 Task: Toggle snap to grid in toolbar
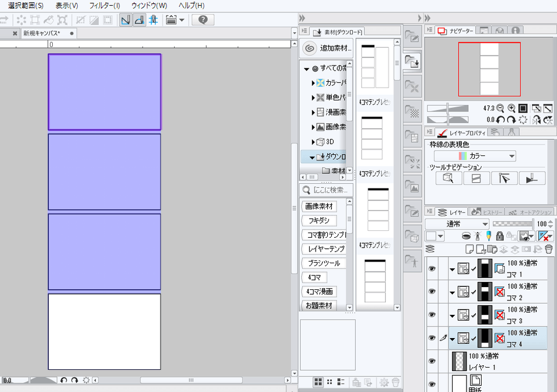click(153, 20)
